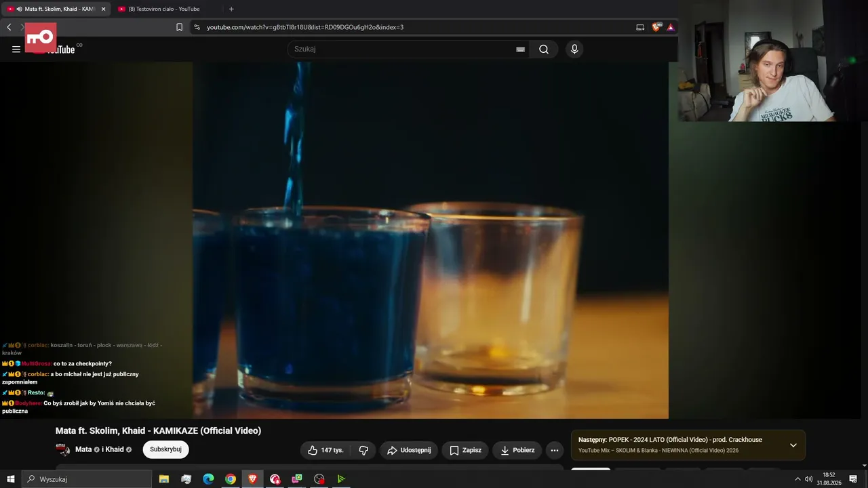Launch Microsoft Edge from the taskbar

(x=208, y=479)
